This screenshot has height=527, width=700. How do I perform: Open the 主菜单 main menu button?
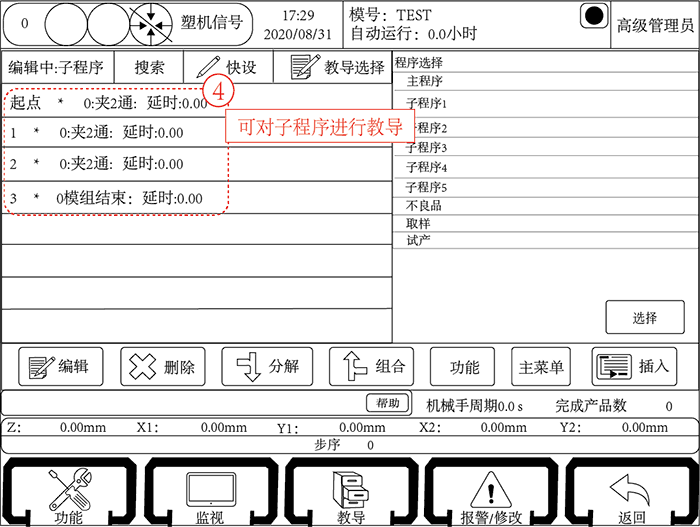click(x=541, y=367)
